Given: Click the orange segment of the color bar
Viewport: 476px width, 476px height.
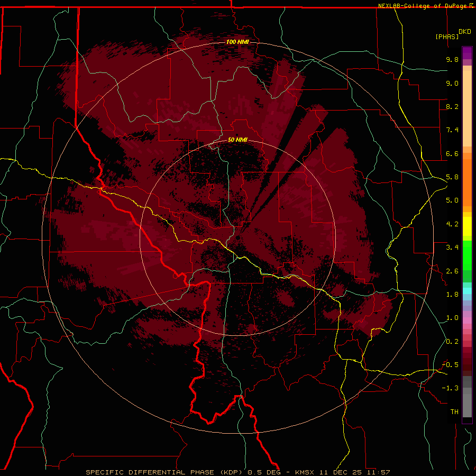Looking at the screenshot, I should click(467, 183).
